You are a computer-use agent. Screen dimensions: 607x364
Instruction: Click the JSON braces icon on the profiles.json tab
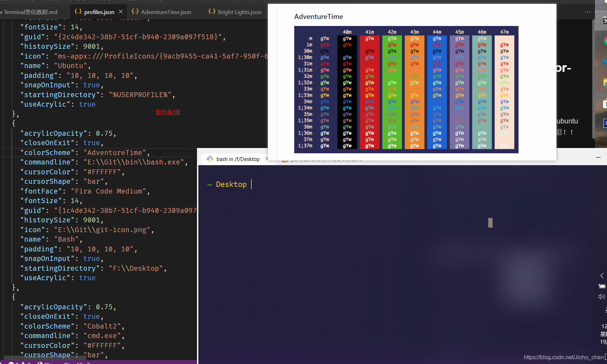click(x=78, y=12)
